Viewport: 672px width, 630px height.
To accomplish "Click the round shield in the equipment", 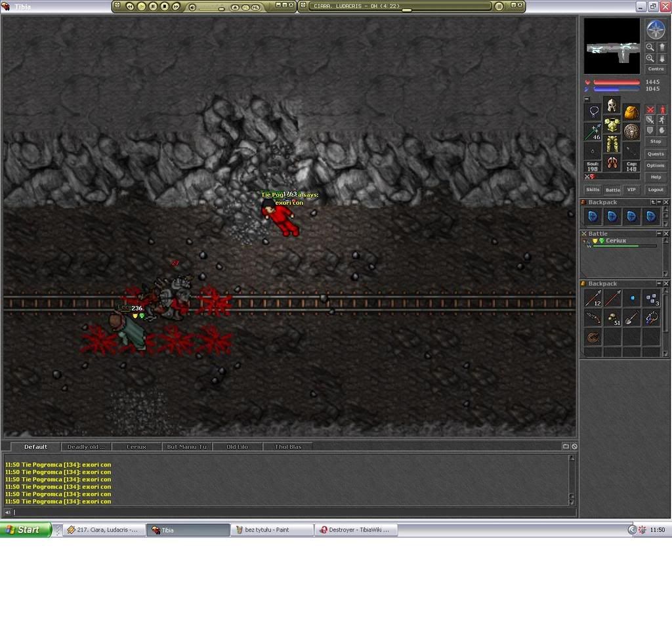I will [x=631, y=131].
